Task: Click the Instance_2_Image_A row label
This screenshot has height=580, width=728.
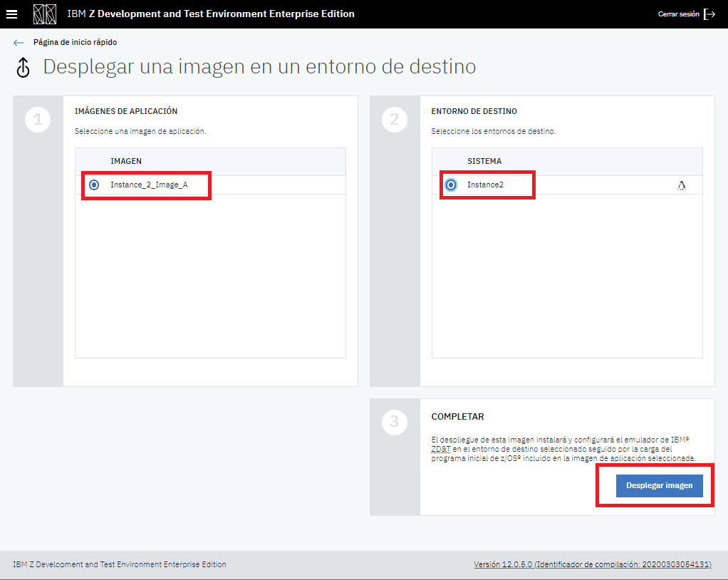Action: (x=149, y=185)
